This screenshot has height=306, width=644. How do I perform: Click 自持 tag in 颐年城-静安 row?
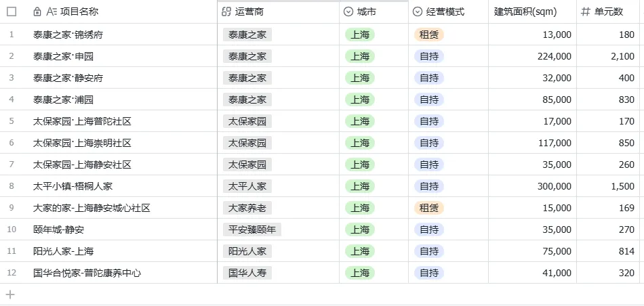[x=429, y=230]
